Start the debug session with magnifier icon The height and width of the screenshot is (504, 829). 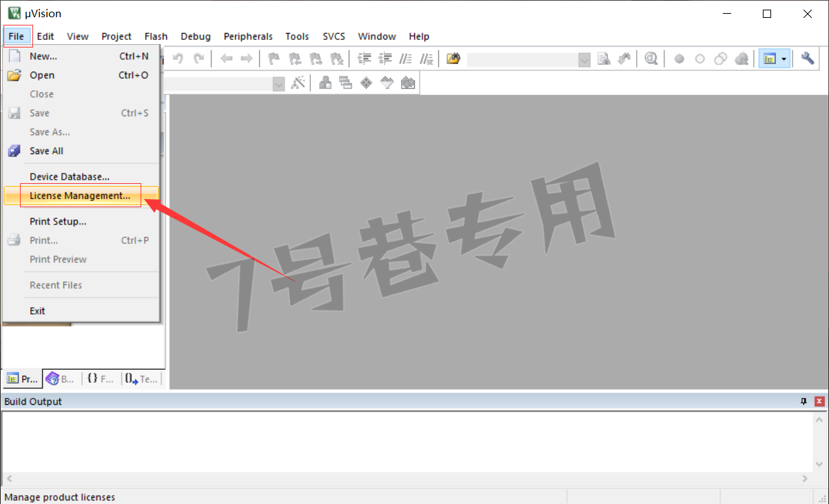[x=651, y=59]
